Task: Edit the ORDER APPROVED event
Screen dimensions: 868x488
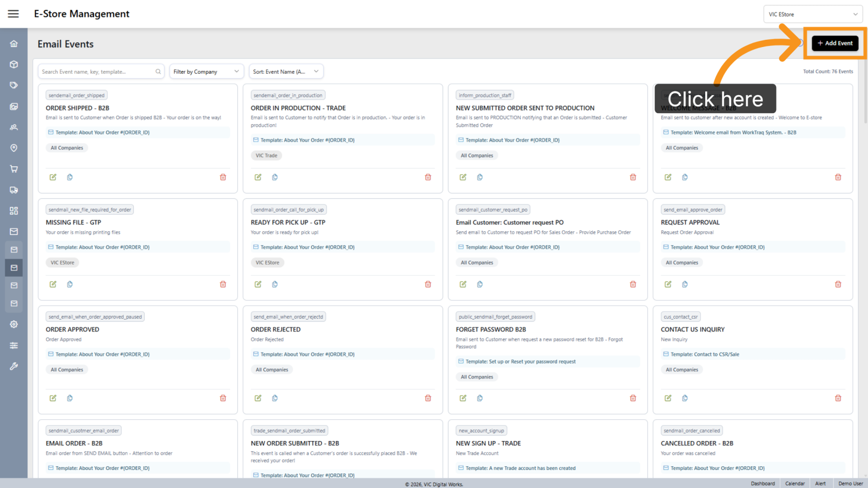Action: click(x=53, y=398)
